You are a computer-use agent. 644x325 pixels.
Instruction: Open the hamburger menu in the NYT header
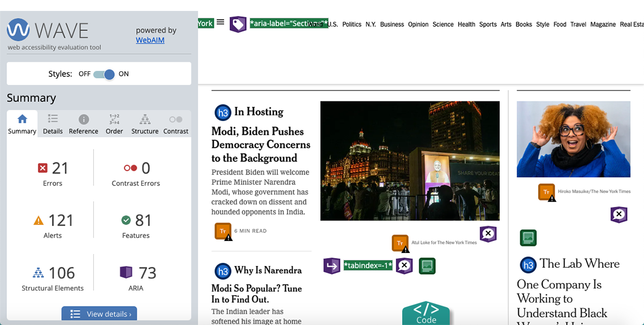tap(220, 22)
